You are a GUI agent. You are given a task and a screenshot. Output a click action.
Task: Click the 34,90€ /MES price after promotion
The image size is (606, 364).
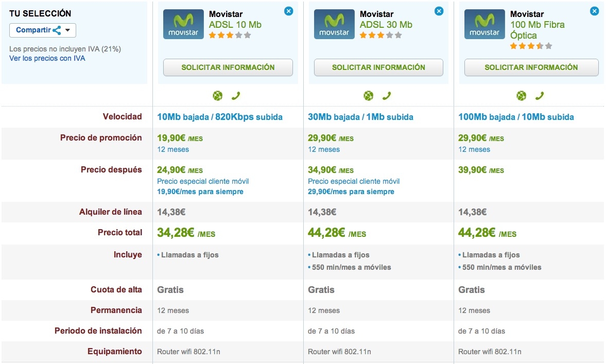click(331, 170)
